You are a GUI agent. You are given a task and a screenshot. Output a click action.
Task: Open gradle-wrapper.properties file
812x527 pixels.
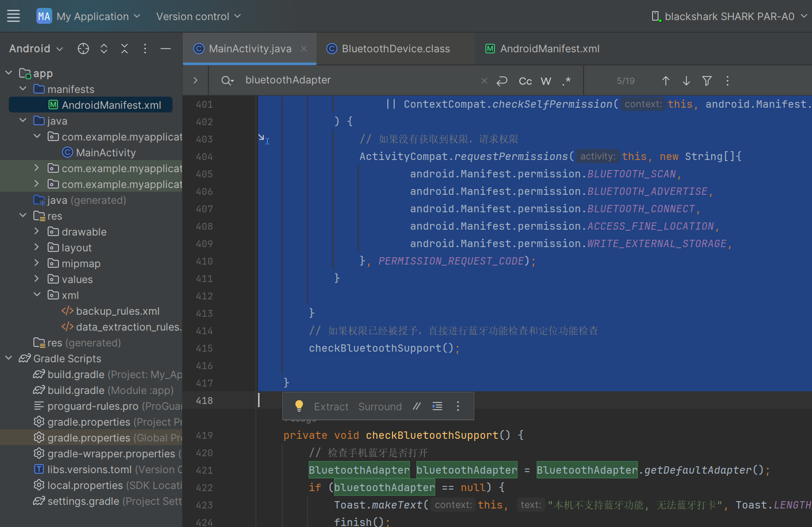coord(108,454)
